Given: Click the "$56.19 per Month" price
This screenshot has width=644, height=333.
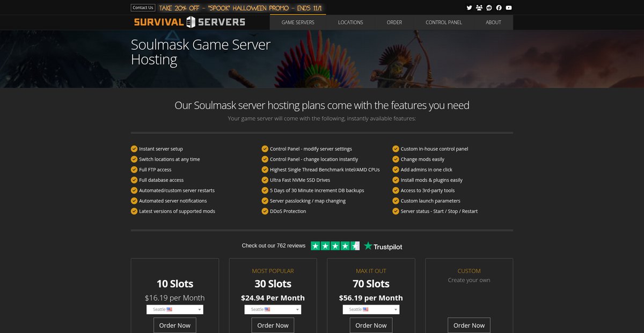Looking at the screenshot, I should click(x=371, y=298).
